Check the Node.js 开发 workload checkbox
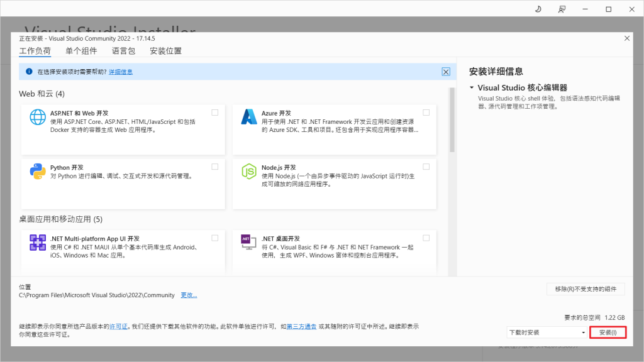Image resolution: width=644 pixels, height=362 pixels. coord(426,167)
